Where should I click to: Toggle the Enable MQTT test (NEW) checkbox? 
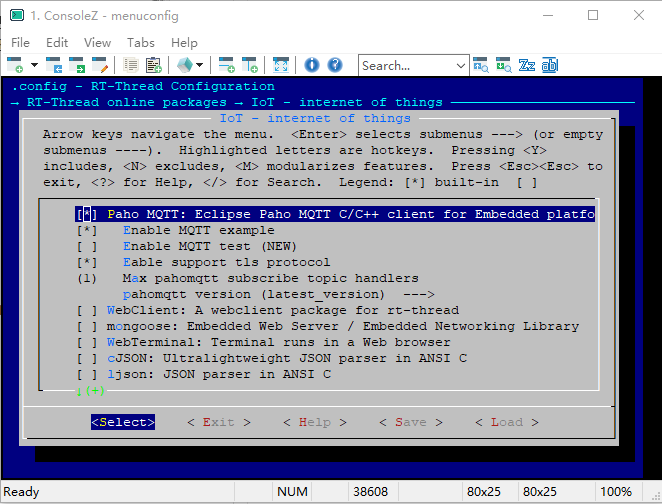tap(87, 247)
